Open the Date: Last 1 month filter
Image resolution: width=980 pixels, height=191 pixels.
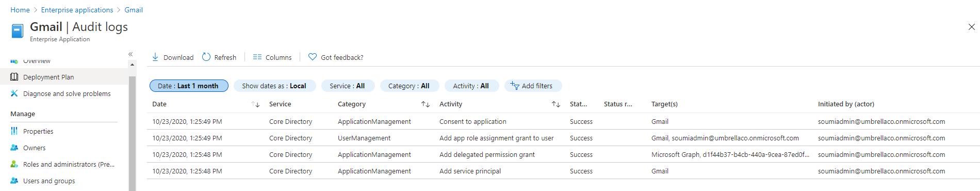tap(189, 86)
